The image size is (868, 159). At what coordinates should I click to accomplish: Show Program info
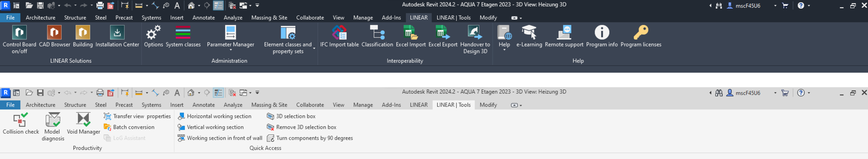(x=602, y=36)
